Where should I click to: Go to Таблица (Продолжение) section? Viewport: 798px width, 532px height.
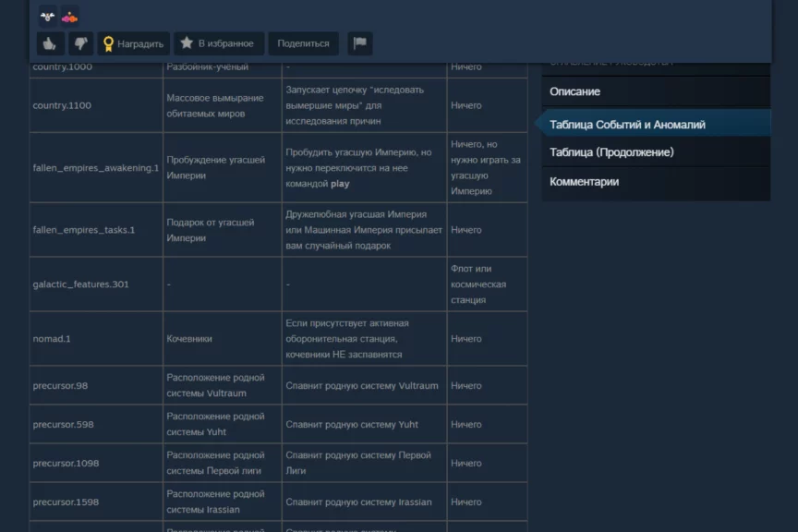pos(611,152)
